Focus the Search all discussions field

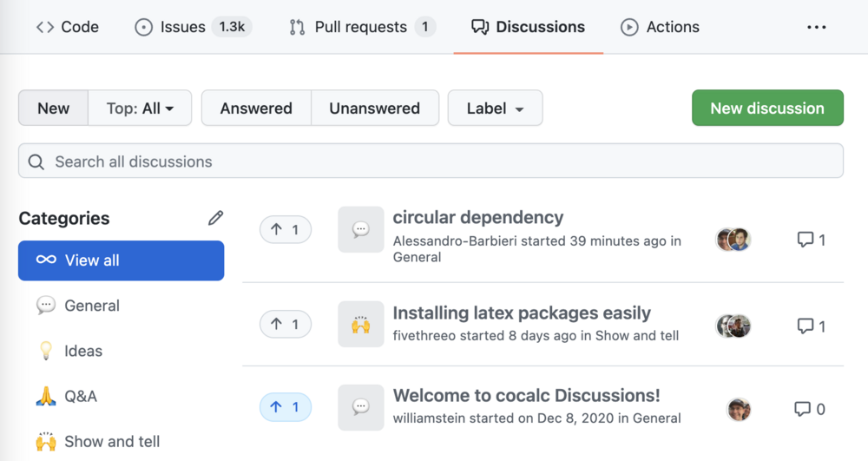(x=431, y=161)
